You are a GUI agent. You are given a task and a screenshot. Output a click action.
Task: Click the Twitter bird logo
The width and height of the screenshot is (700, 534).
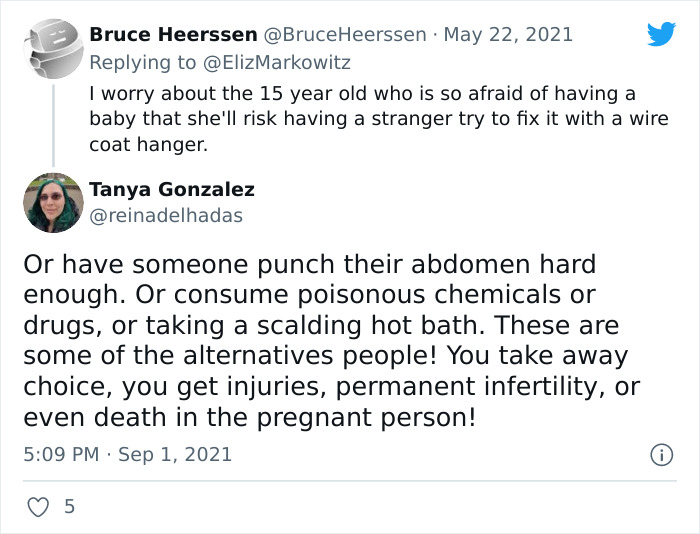pos(661,35)
